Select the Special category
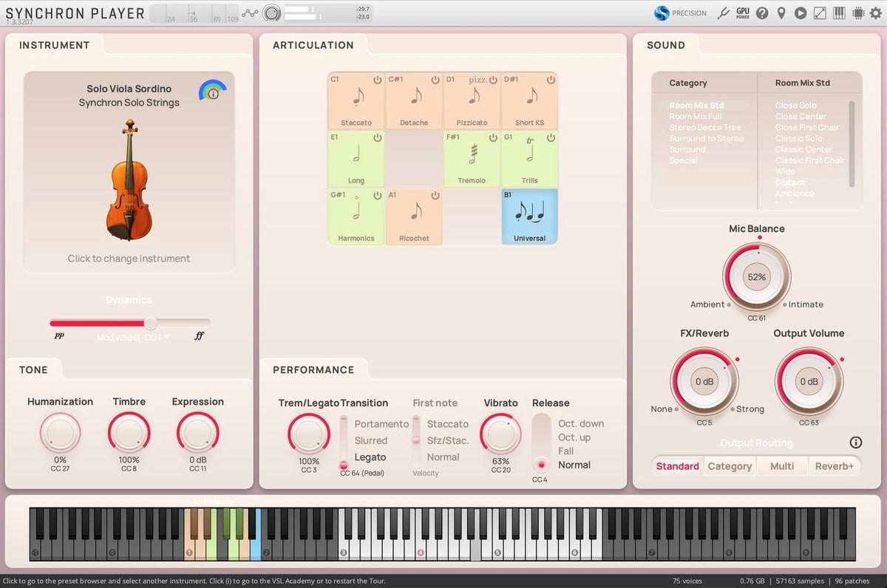Viewport: 887px width, 588px height. (x=683, y=160)
